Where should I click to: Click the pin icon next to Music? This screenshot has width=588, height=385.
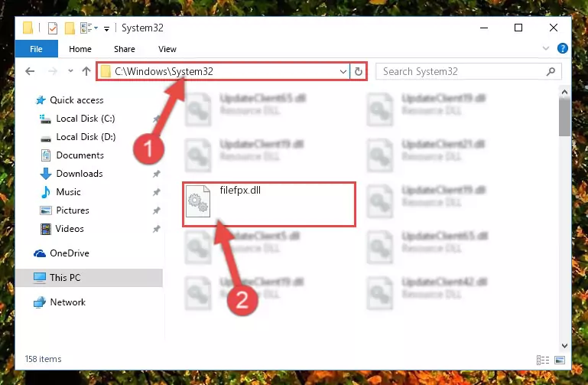pos(157,192)
